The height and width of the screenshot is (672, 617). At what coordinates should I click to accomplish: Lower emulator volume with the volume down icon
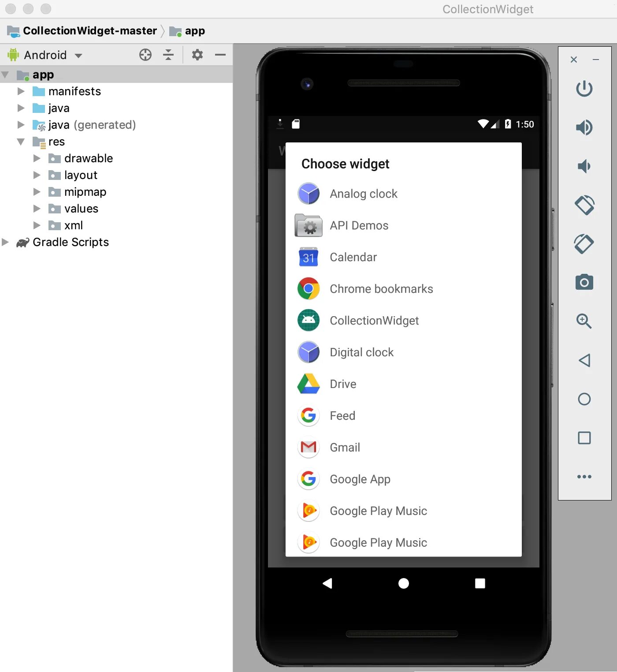584,166
